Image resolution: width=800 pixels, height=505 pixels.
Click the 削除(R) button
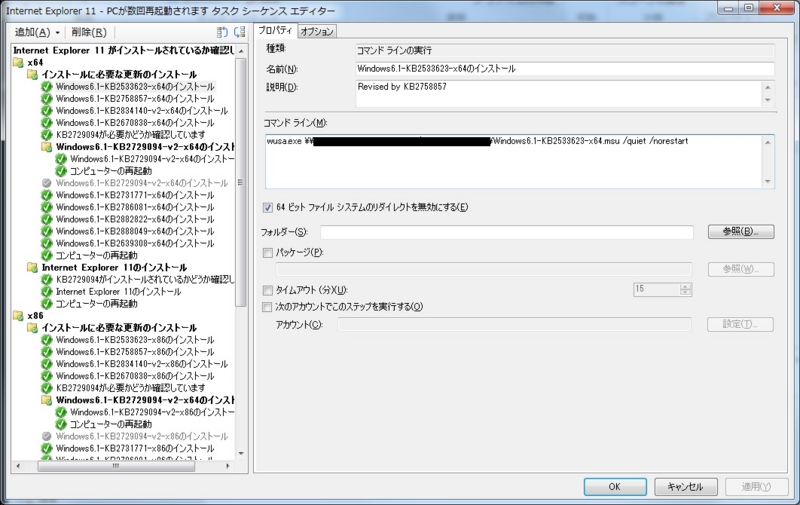[x=89, y=33]
